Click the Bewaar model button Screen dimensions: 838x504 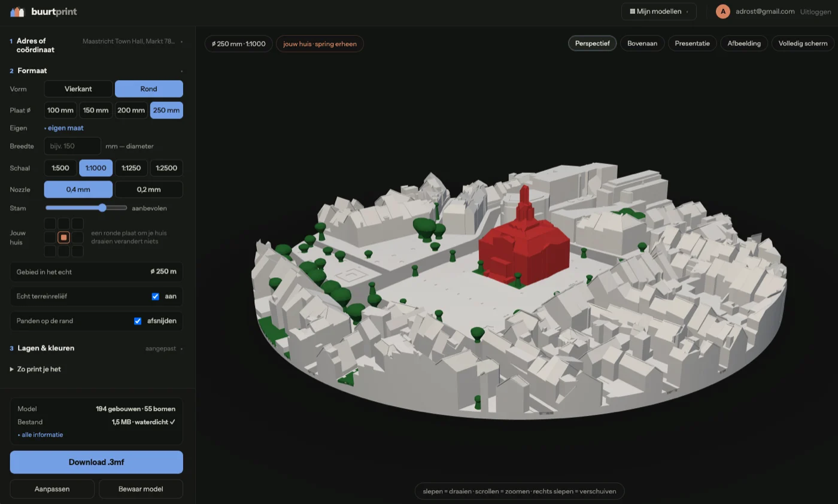pos(141,489)
